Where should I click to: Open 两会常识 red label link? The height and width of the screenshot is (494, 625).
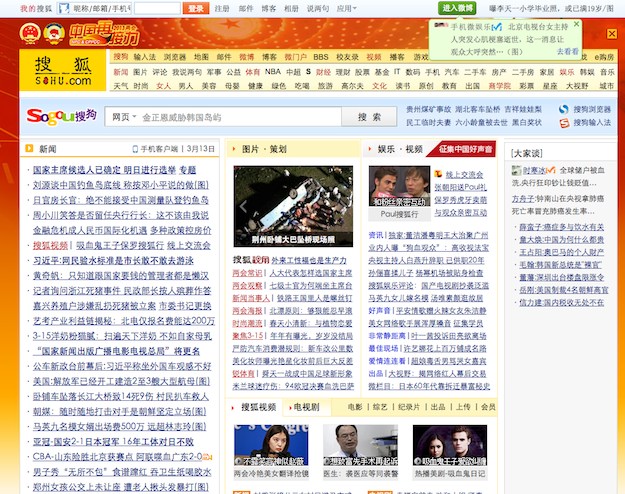(247, 273)
